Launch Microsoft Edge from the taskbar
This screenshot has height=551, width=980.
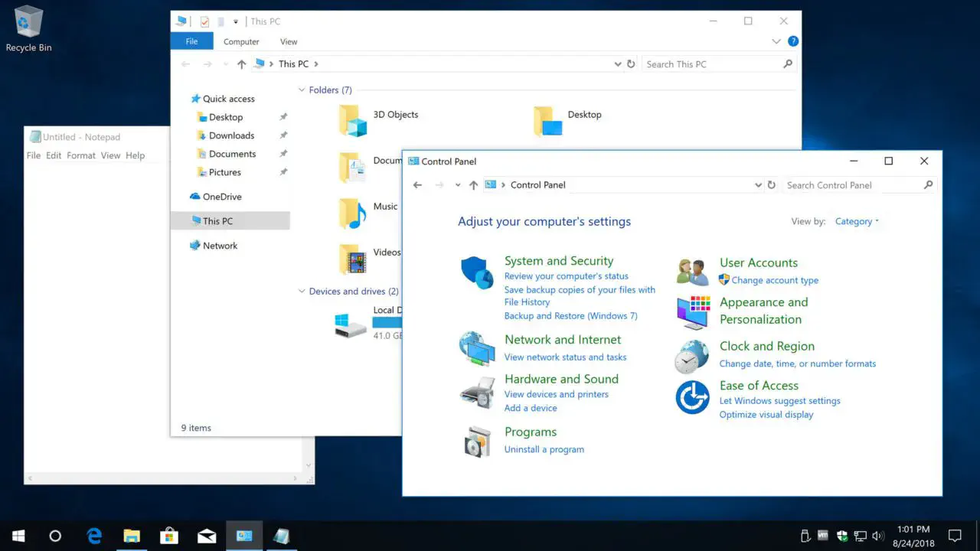pos(94,536)
